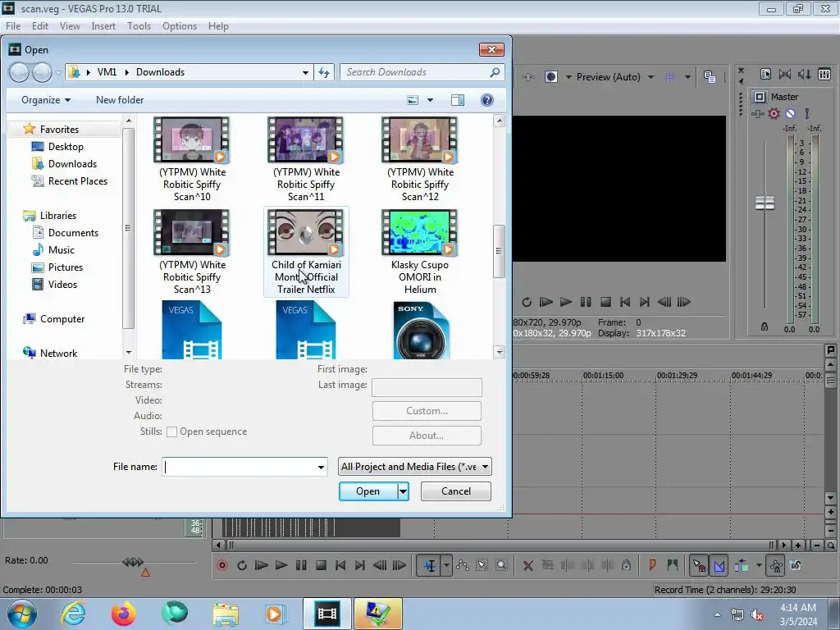The image size is (840, 630).
Task: Open the File menu
Action: [x=13, y=26]
